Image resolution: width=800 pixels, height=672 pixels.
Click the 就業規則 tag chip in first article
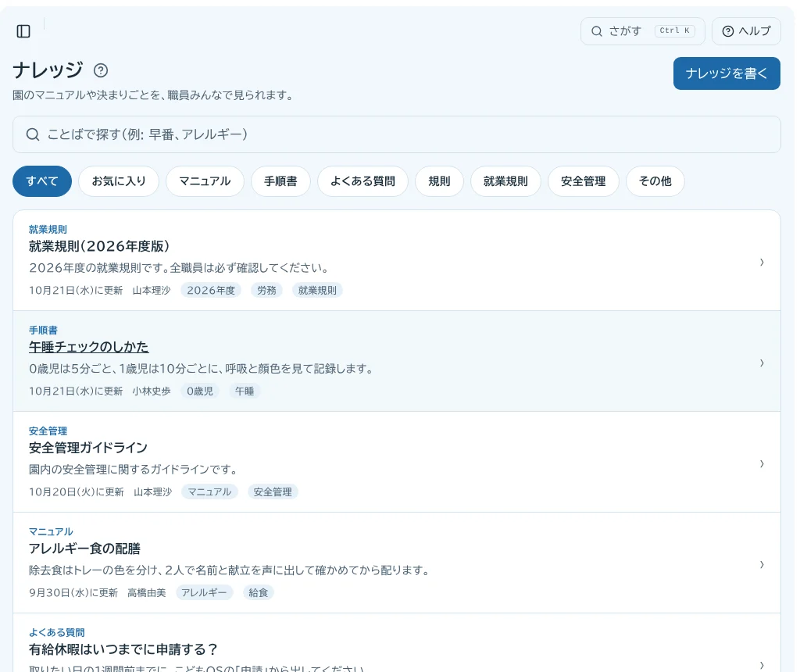[x=317, y=291]
